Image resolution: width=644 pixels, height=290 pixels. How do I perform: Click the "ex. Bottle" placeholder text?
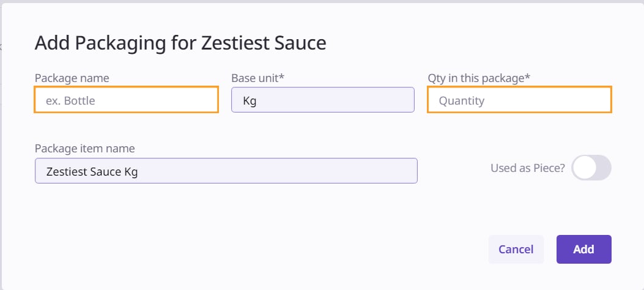coord(70,100)
